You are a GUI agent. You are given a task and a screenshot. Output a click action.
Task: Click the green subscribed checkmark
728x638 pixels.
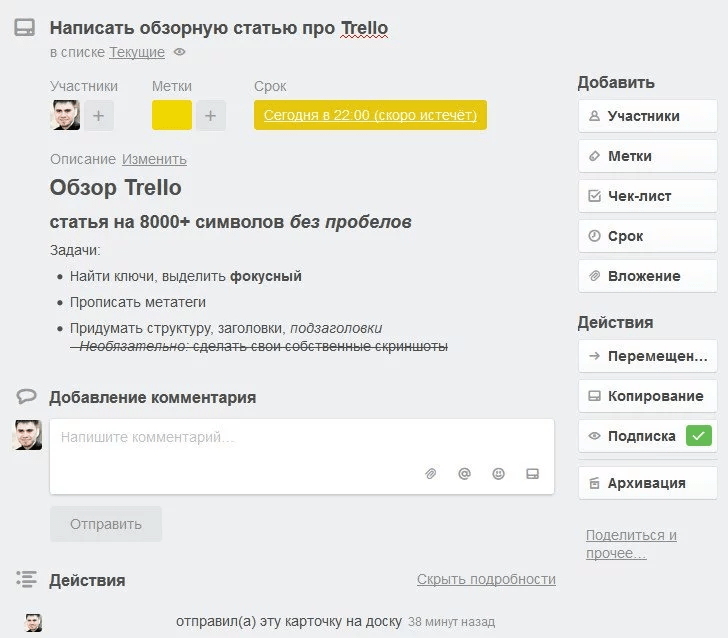pyautogui.click(x=699, y=436)
